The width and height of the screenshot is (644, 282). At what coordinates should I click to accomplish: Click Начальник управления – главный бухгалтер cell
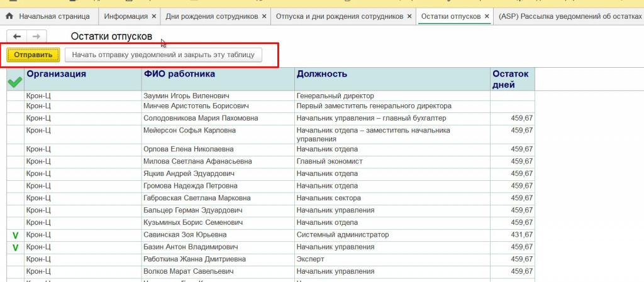(392, 119)
